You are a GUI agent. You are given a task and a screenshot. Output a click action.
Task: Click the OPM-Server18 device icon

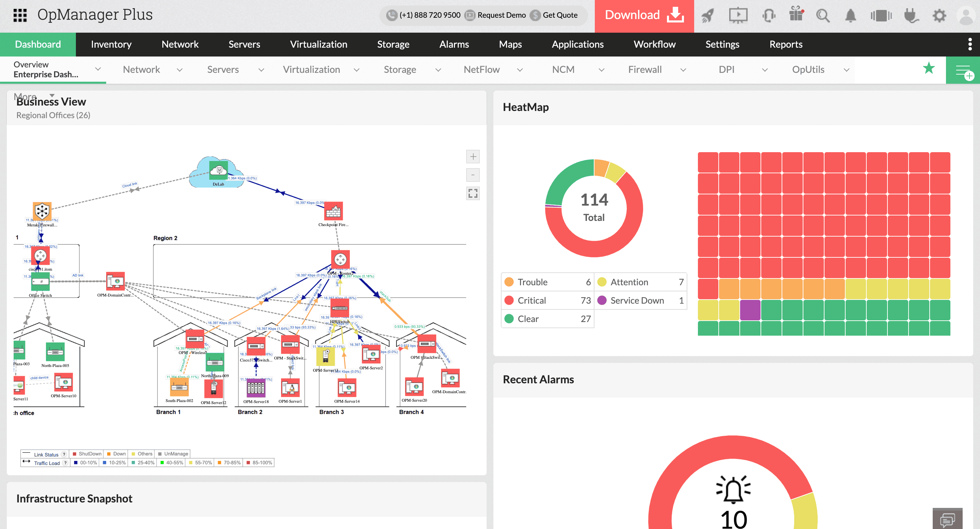256,388
